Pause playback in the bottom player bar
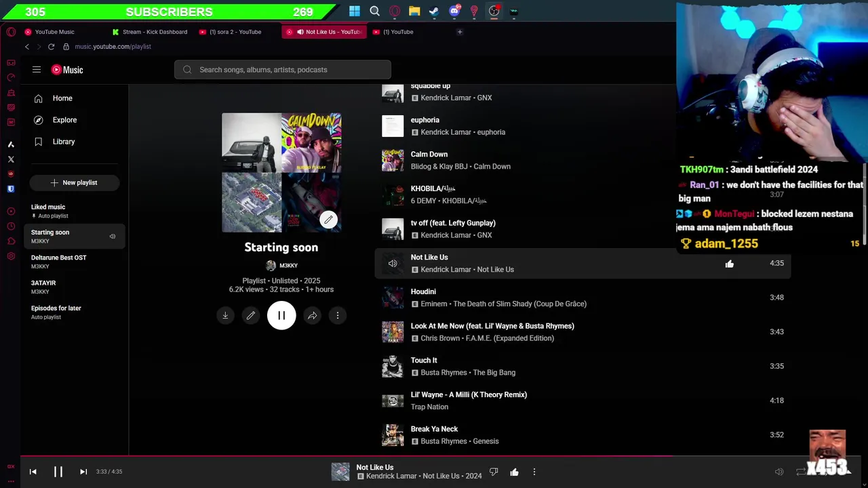Screen dimensions: 868x488 coord(58,472)
